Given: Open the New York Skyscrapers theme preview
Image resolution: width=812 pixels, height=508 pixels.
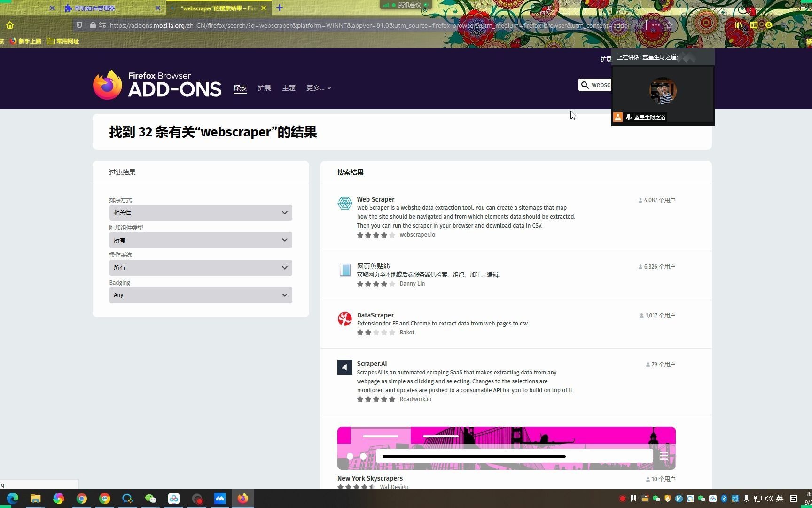Looking at the screenshot, I should [x=507, y=448].
